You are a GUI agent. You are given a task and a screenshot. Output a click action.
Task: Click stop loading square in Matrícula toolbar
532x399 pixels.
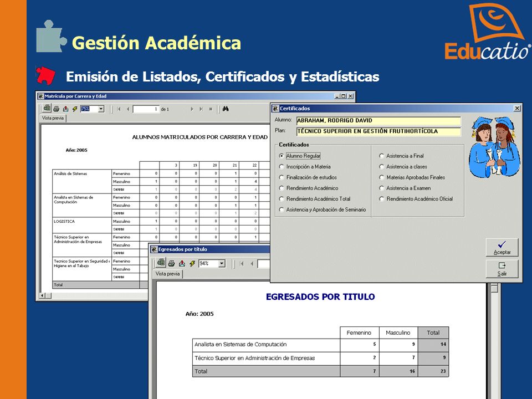[x=211, y=109]
